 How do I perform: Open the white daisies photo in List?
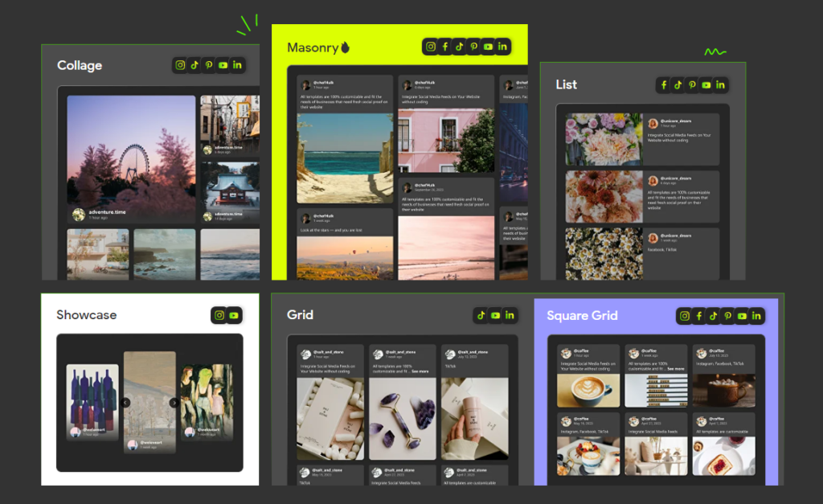pyautogui.click(x=604, y=253)
